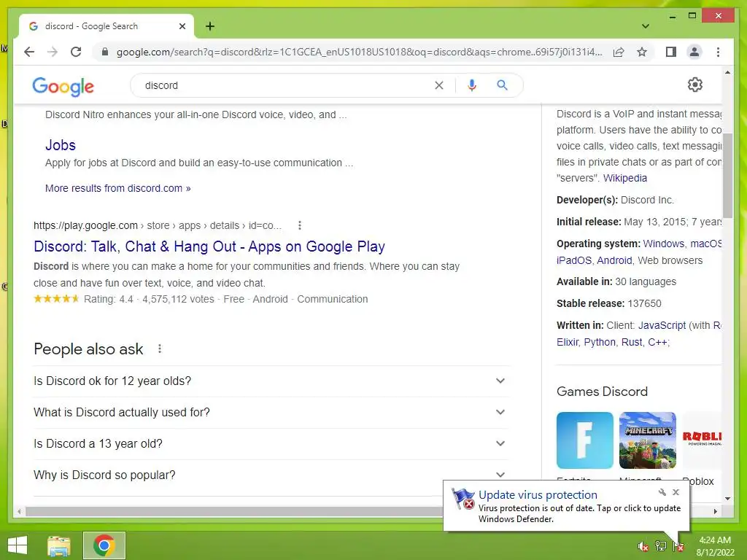
Task: Click 'Discord Inc.' developer text
Action: click(647, 200)
